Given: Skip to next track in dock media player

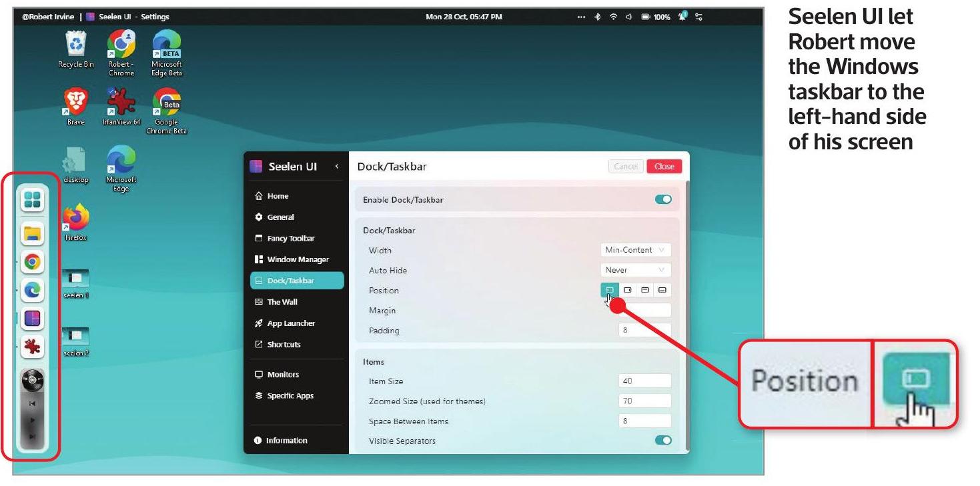Looking at the screenshot, I should [33, 437].
